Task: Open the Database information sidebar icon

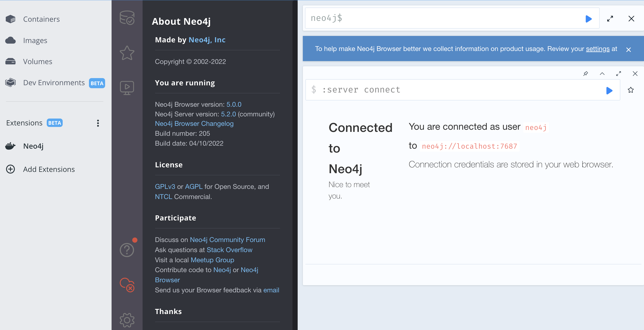Action: [127, 18]
